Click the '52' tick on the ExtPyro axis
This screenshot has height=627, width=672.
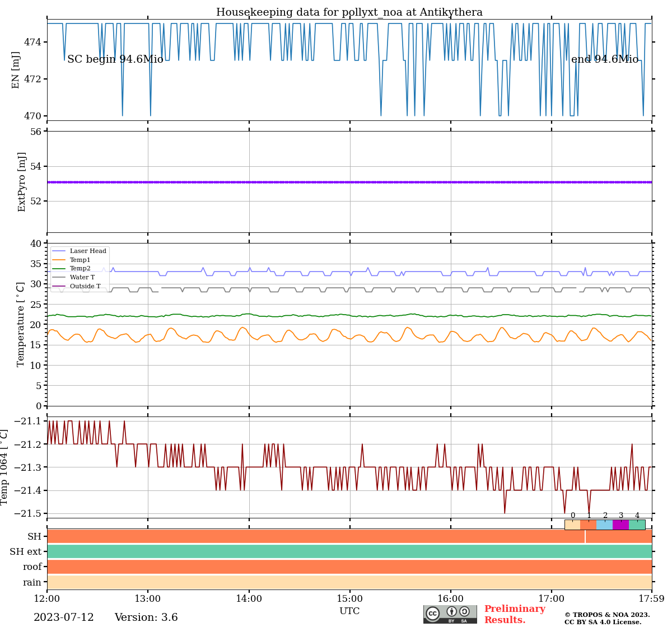click(x=36, y=201)
